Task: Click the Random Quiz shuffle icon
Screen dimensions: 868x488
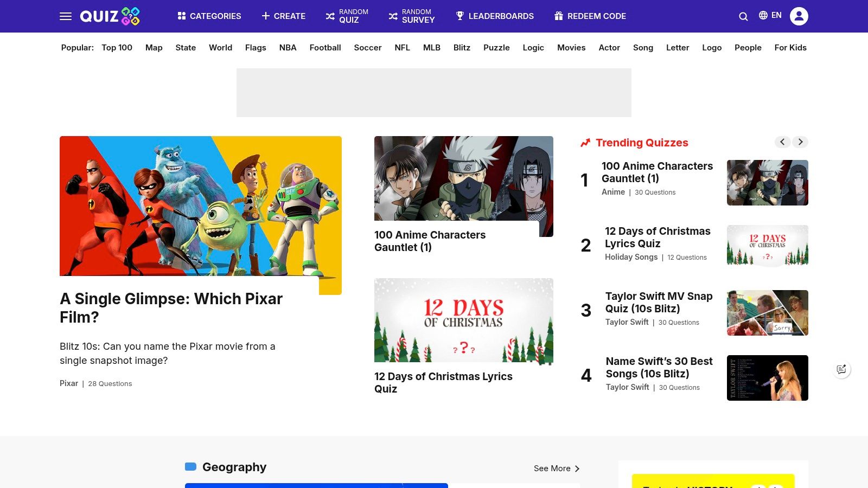Action: coord(329,16)
